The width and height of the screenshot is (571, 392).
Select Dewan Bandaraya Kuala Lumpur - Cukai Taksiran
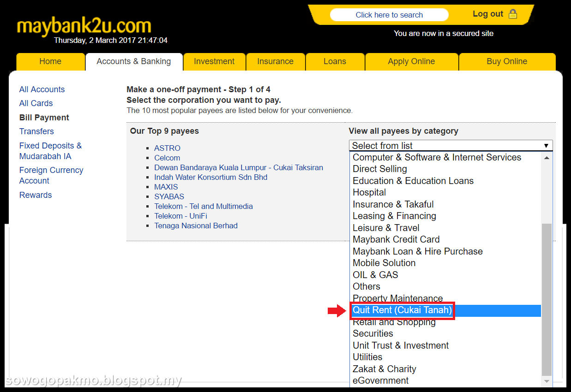coord(239,167)
